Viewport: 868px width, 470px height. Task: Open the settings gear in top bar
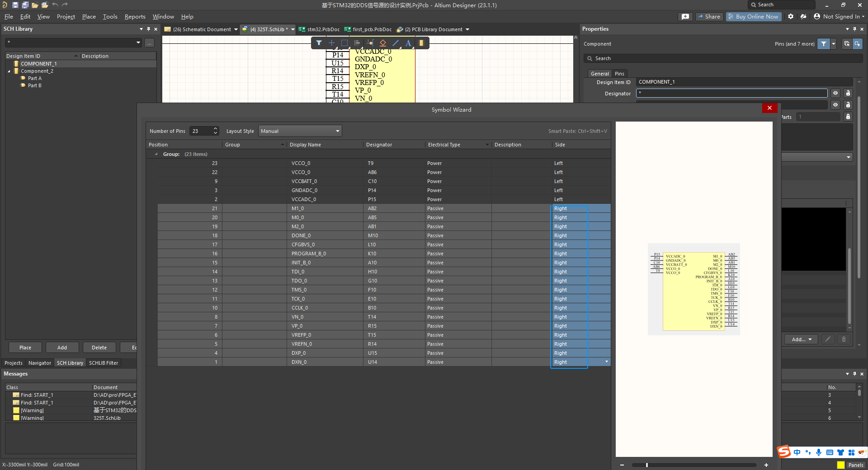[x=790, y=16]
